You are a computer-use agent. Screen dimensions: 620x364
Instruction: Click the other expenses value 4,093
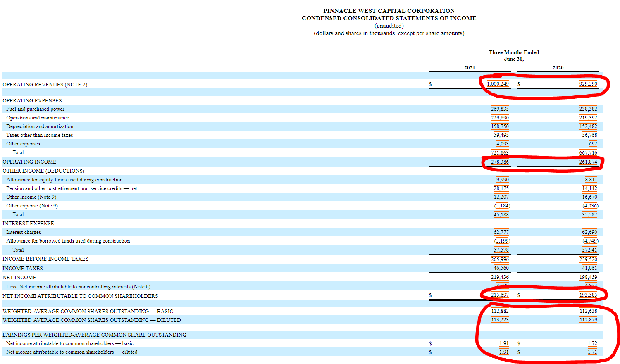503,144
